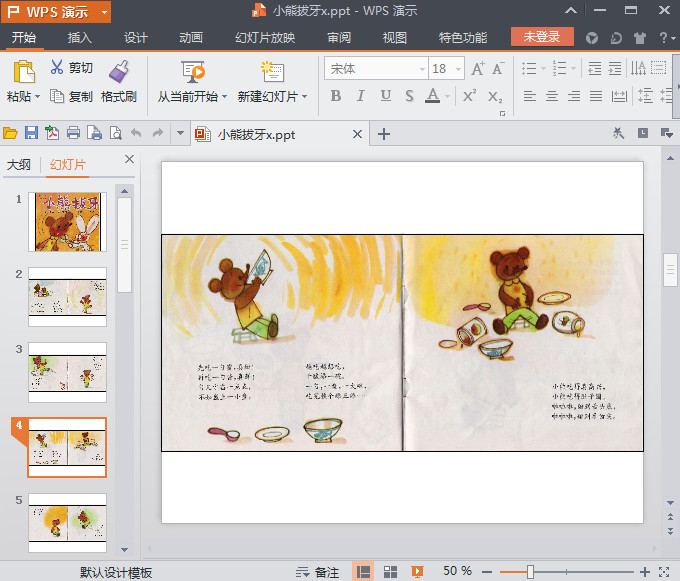Increase indent level icon
Image resolution: width=680 pixels, height=581 pixels.
(x=615, y=69)
